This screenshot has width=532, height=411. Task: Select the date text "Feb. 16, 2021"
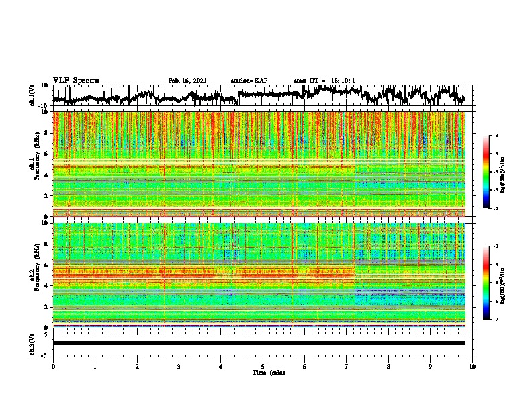coord(187,81)
